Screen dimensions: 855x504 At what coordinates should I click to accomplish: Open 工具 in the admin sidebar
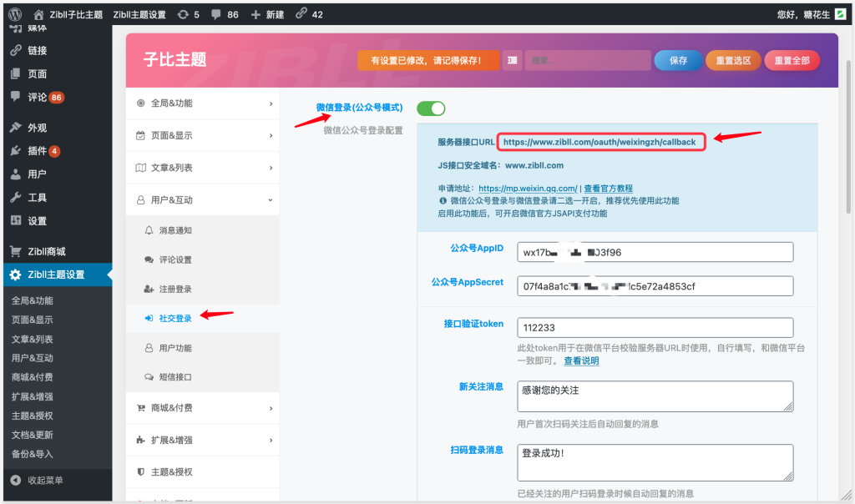click(x=37, y=197)
